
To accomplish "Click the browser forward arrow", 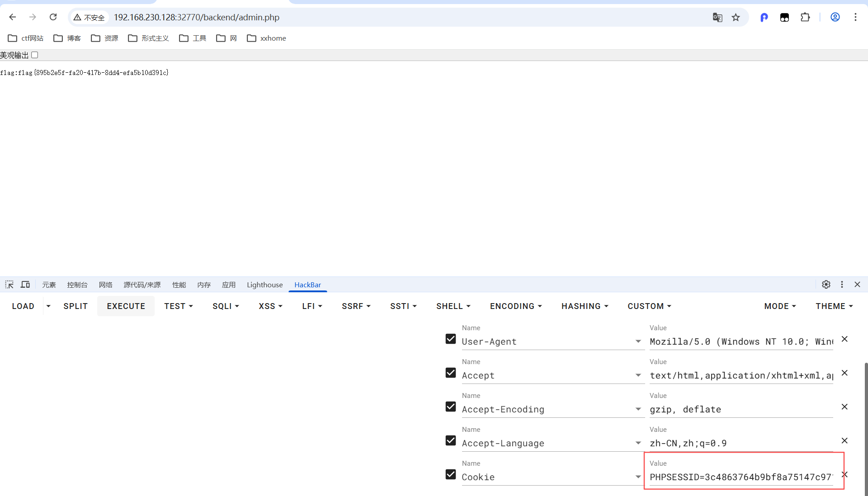I will [33, 17].
